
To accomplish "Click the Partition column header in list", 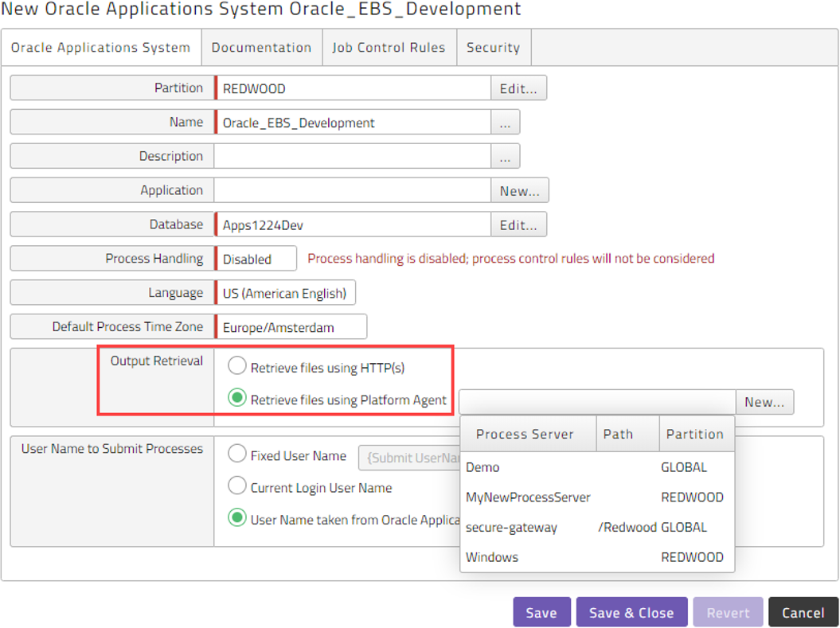I will pyautogui.click(x=695, y=435).
